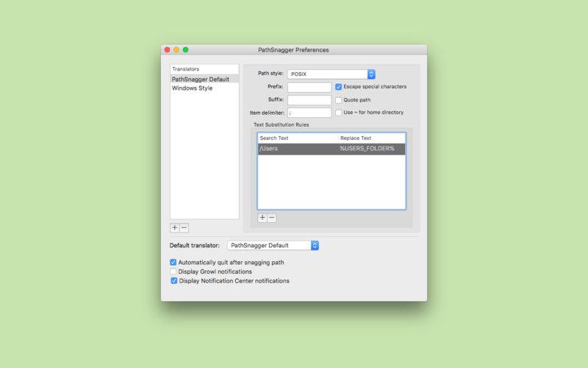
Task: Uncheck Escape special characters
Action: pos(338,87)
